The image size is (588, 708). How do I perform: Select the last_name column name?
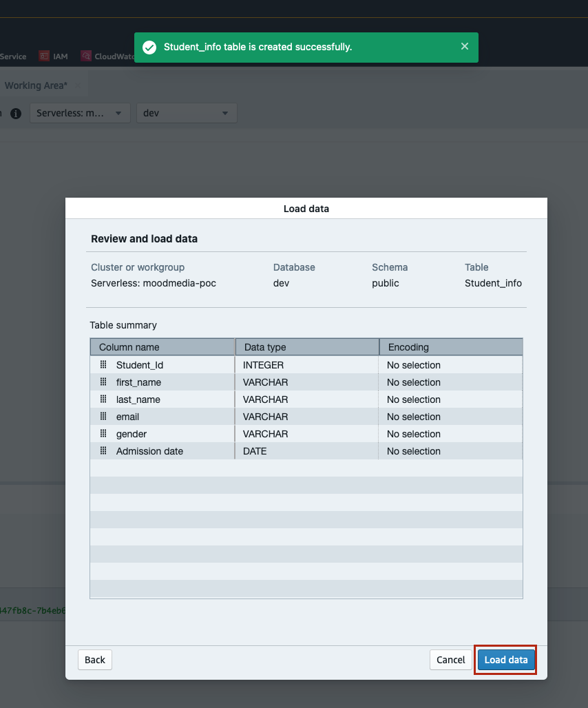pyautogui.click(x=138, y=399)
